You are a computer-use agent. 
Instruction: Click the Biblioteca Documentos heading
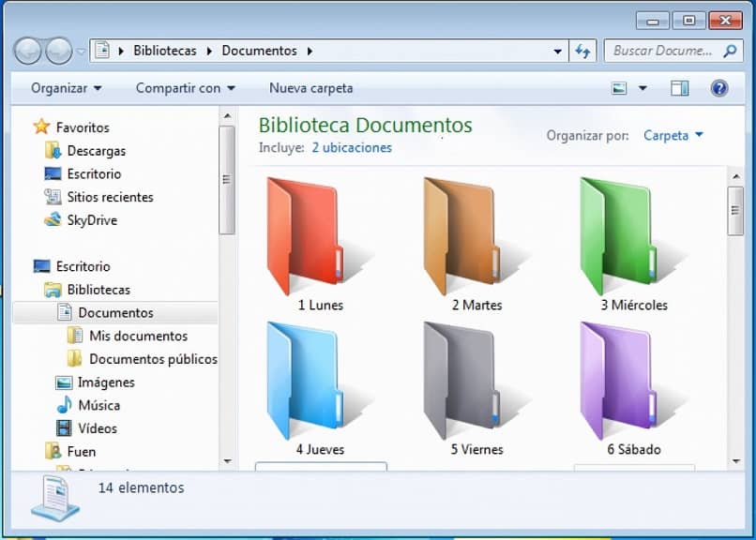click(366, 126)
